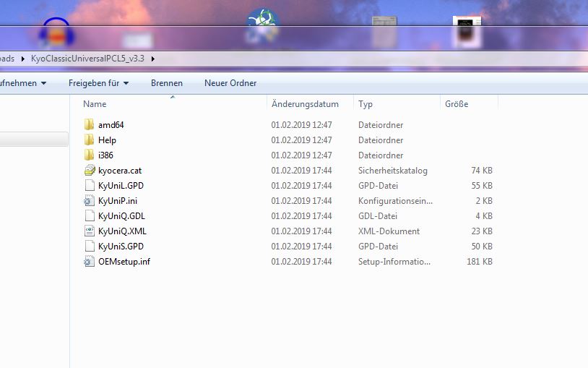
Task: Click the OEMsetup.inf setup file icon
Action: click(90, 262)
